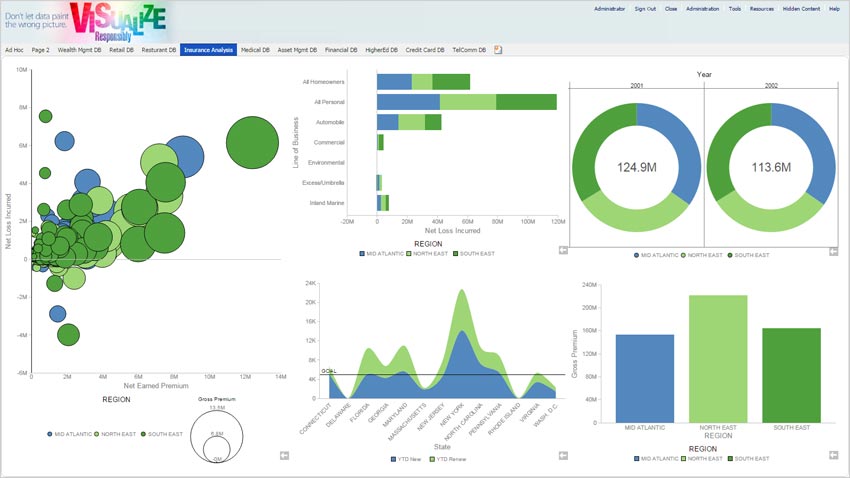
Task: Toggle YTD New series in area chart legend
Action: (402, 459)
